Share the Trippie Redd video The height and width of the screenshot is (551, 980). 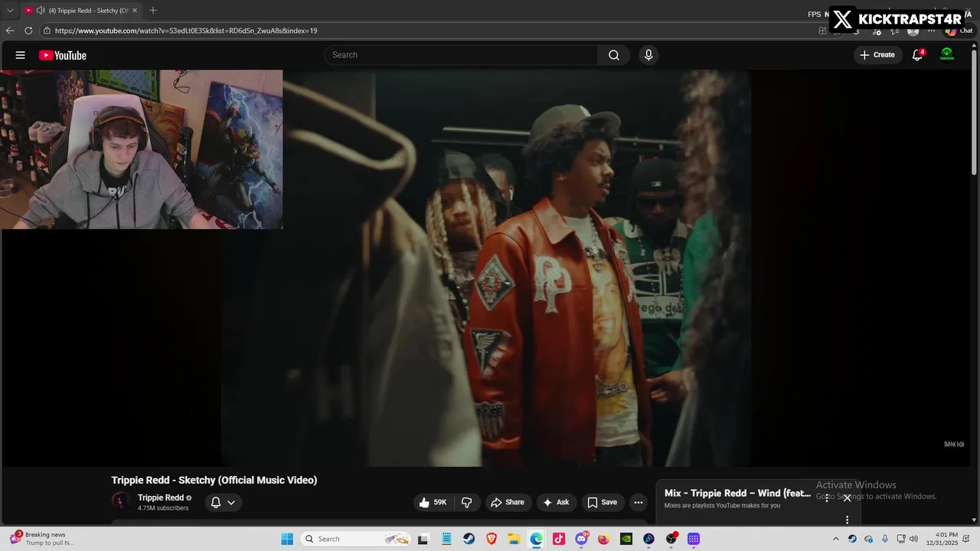508,503
